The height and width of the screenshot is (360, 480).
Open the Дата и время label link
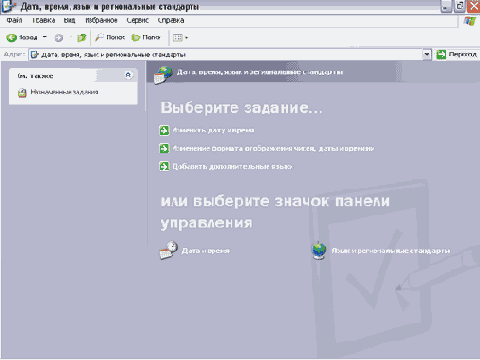(206, 251)
